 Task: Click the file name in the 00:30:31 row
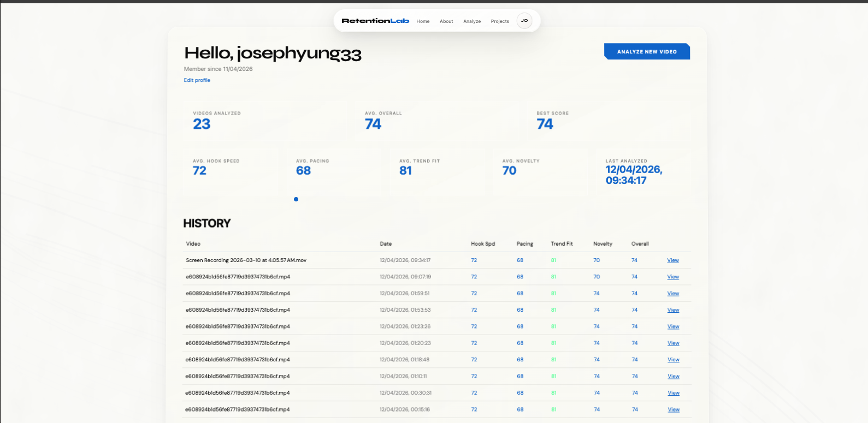click(238, 393)
